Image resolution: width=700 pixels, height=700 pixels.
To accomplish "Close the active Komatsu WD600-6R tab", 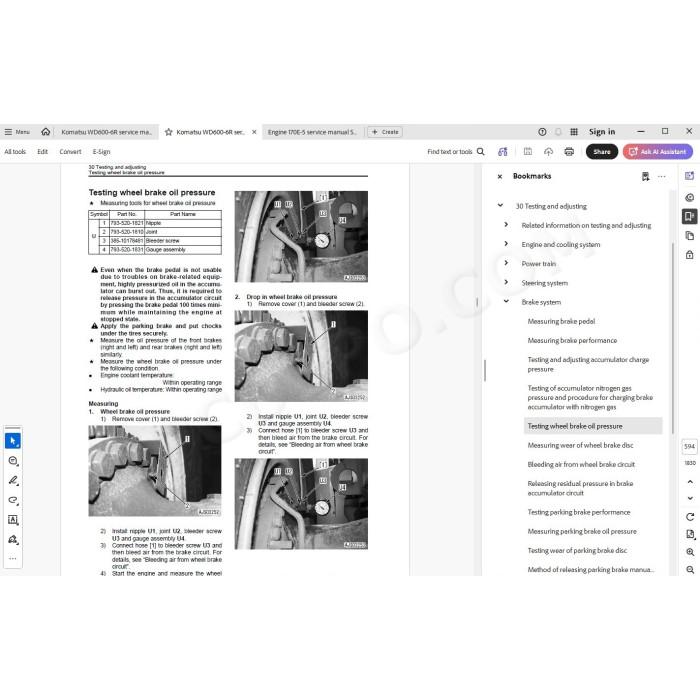I will point(254,132).
